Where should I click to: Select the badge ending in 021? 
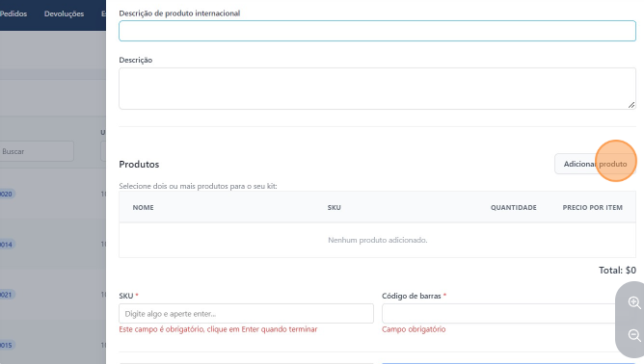coord(7,295)
